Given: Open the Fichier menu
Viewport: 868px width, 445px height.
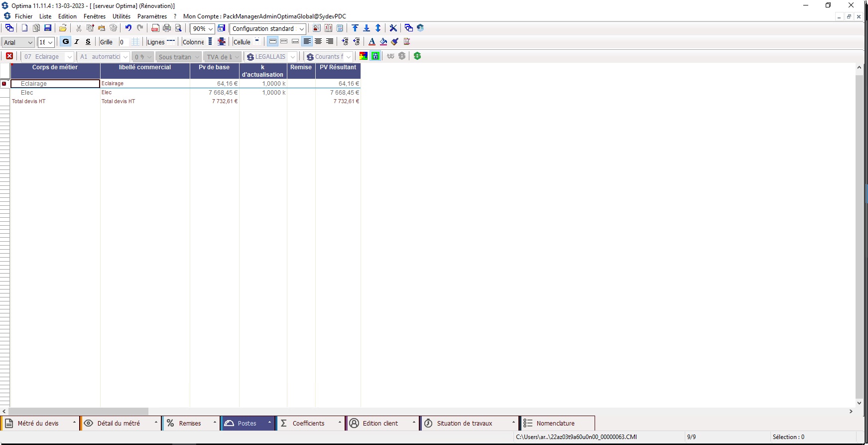Looking at the screenshot, I should click(23, 16).
